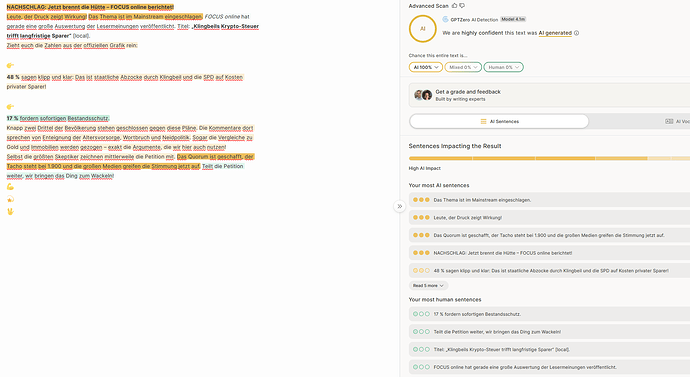Click impact dots beside 'NACHSCHLAG: Jetzt brennt die Hütte'
This screenshot has width=690, height=377.
click(421, 253)
